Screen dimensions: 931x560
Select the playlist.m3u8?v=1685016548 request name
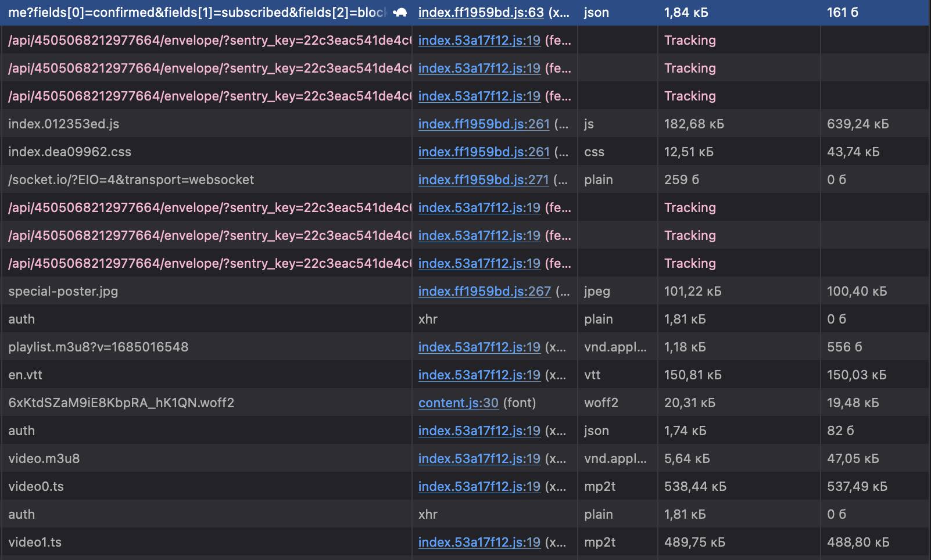pyautogui.click(x=98, y=347)
